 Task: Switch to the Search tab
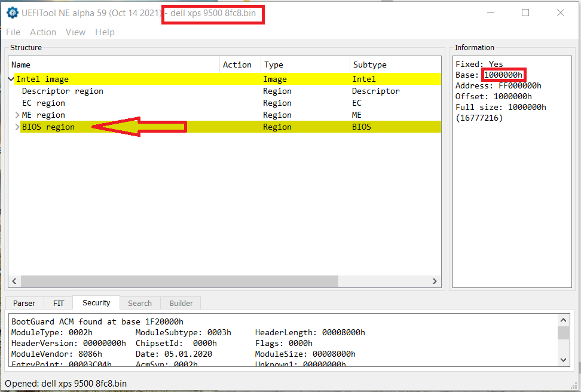(x=140, y=303)
